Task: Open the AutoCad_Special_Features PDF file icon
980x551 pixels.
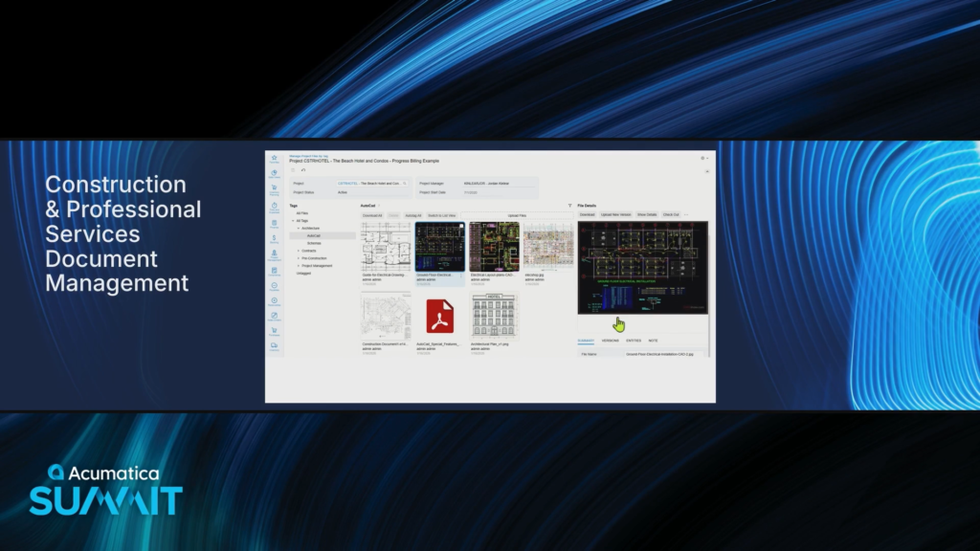Action: [440, 315]
